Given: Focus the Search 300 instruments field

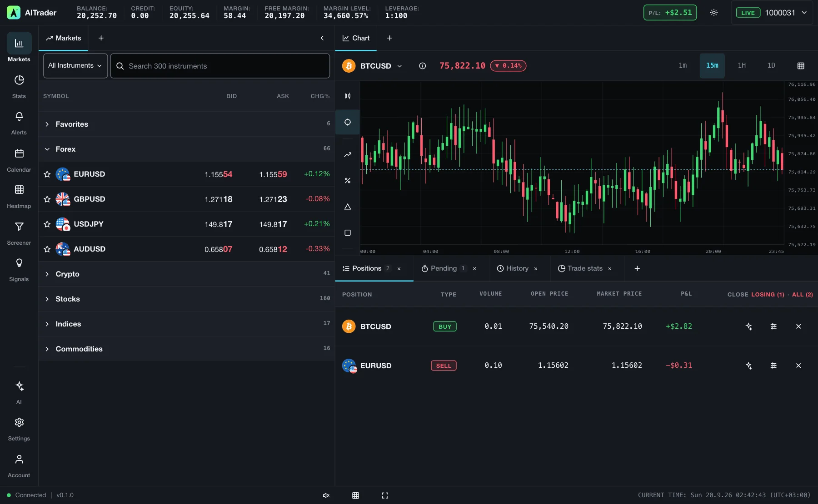Looking at the screenshot, I should pos(220,66).
